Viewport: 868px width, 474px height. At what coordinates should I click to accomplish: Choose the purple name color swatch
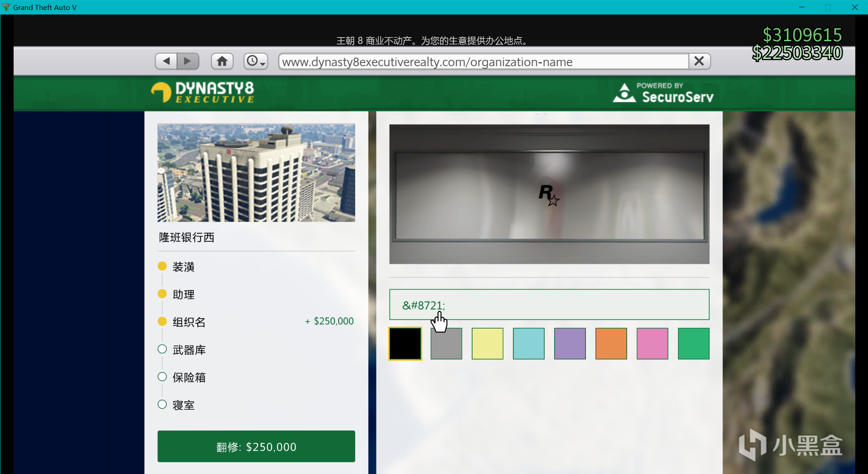pos(570,343)
